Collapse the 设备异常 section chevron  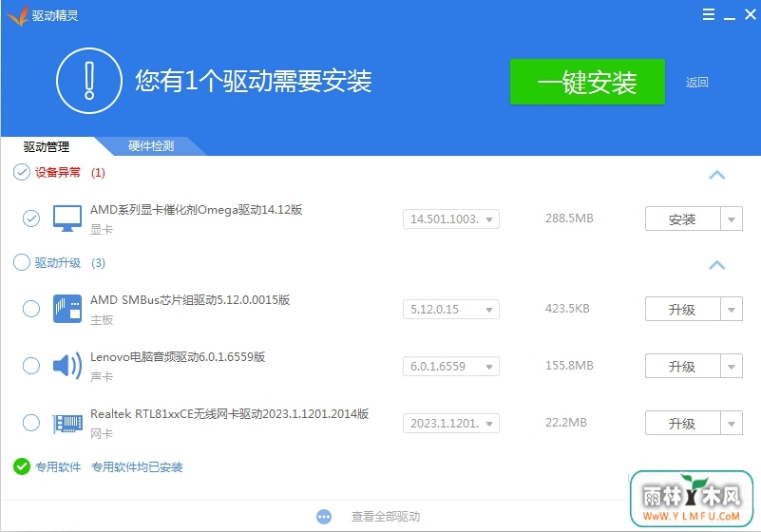point(717,175)
